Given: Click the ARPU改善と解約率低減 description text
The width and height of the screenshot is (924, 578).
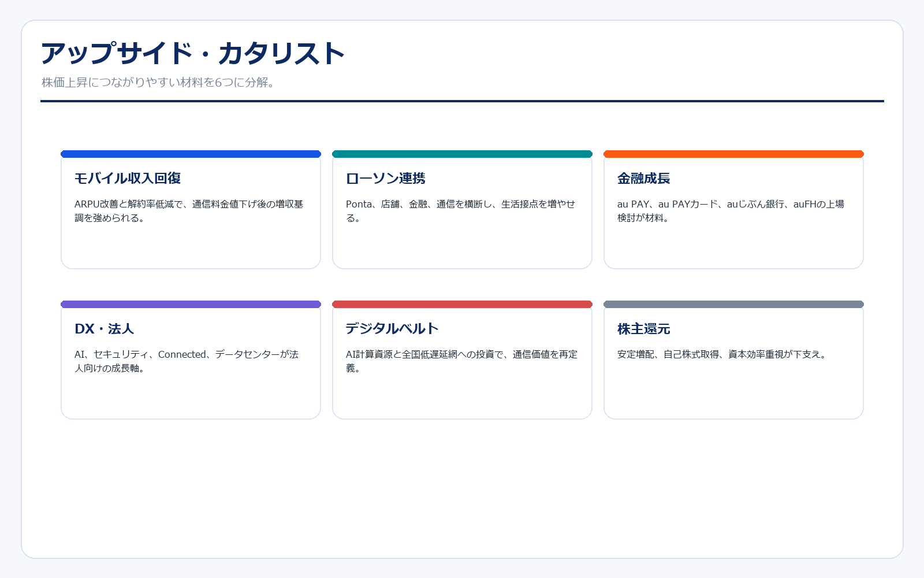Looking at the screenshot, I should point(189,211).
